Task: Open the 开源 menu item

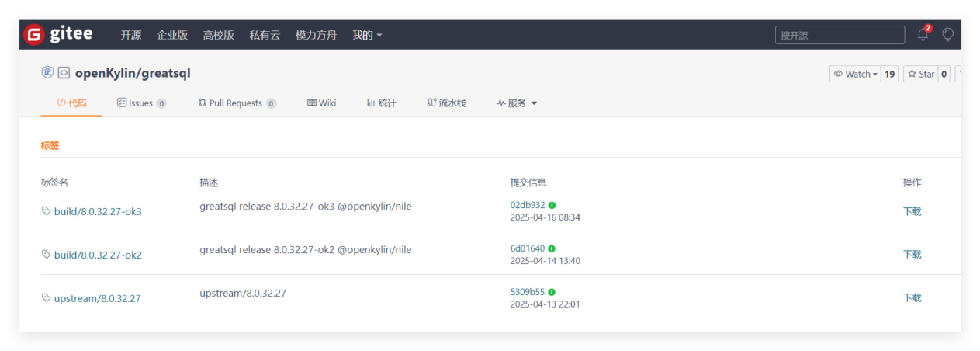Action: click(x=130, y=35)
